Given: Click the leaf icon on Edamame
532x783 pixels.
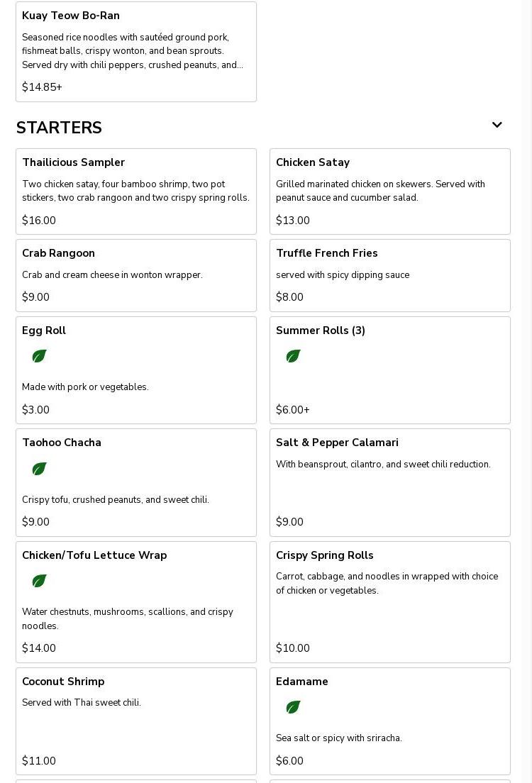Looking at the screenshot, I should (293, 707).
